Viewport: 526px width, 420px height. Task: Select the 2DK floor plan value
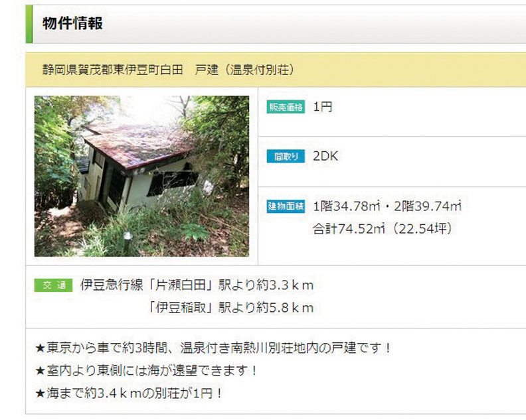click(x=325, y=156)
